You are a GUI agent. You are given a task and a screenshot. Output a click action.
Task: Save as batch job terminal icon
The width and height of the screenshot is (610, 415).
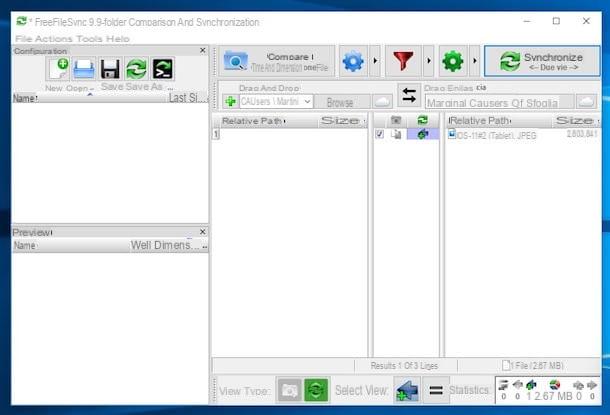(162, 69)
